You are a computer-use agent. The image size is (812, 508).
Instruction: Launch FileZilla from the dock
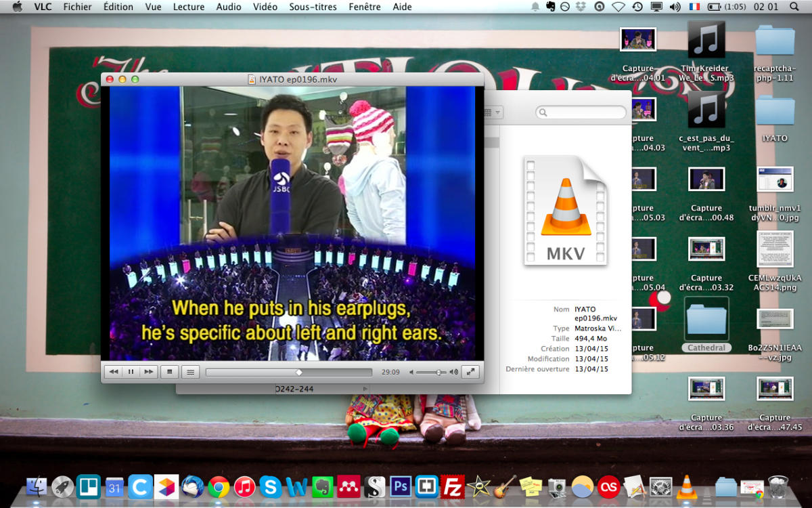(x=452, y=486)
